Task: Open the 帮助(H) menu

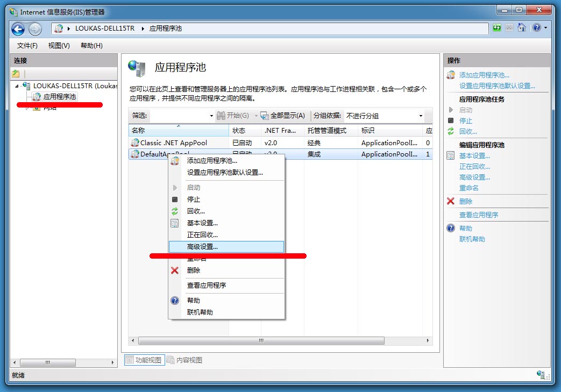Action: point(91,45)
